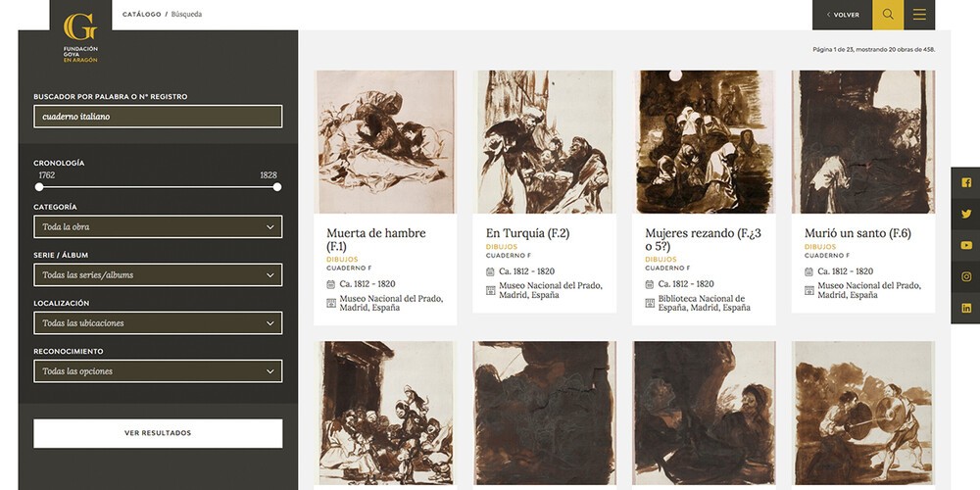Click the 'cuaderno italiano' search field

[x=158, y=117]
